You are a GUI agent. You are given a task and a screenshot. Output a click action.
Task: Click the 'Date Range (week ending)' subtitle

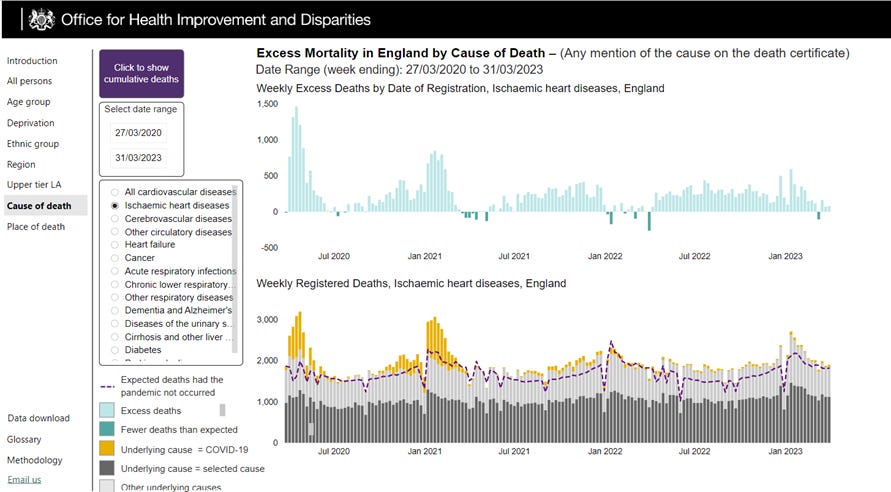point(399,70)
